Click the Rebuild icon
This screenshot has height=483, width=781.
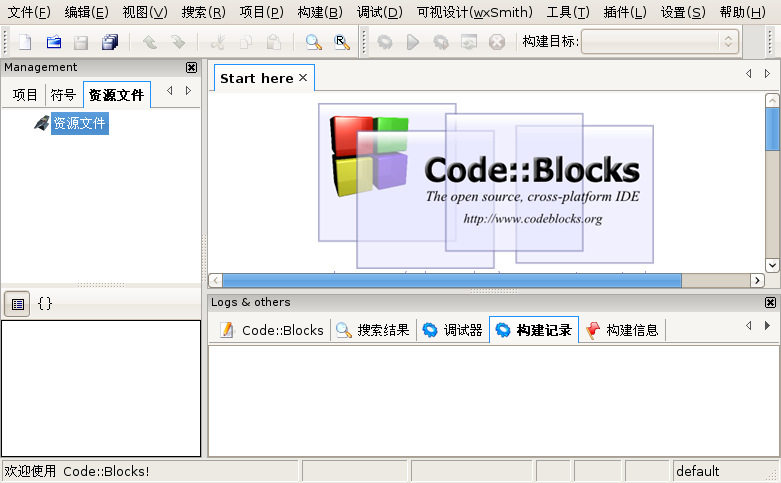469,42
